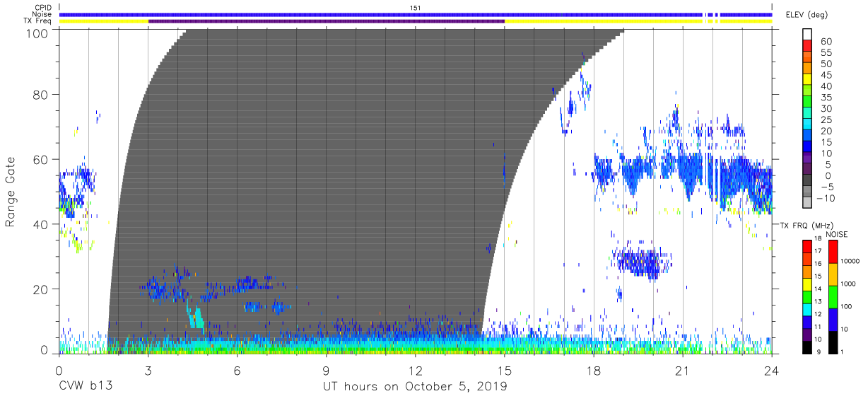Viewport: 868px width, 401px height.
Task: Click the '24' tick on the UT hours axis
Action: [x=772, y=370]
